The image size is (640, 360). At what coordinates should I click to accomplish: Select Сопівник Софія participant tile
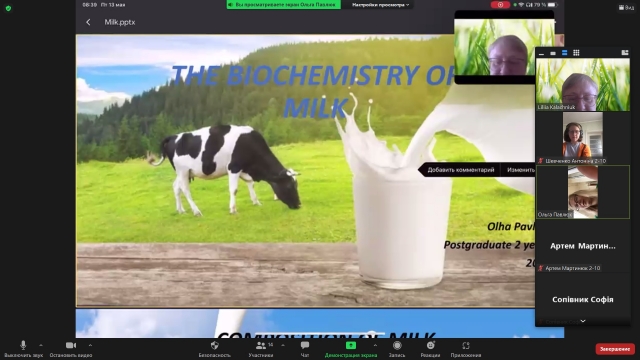583,299
